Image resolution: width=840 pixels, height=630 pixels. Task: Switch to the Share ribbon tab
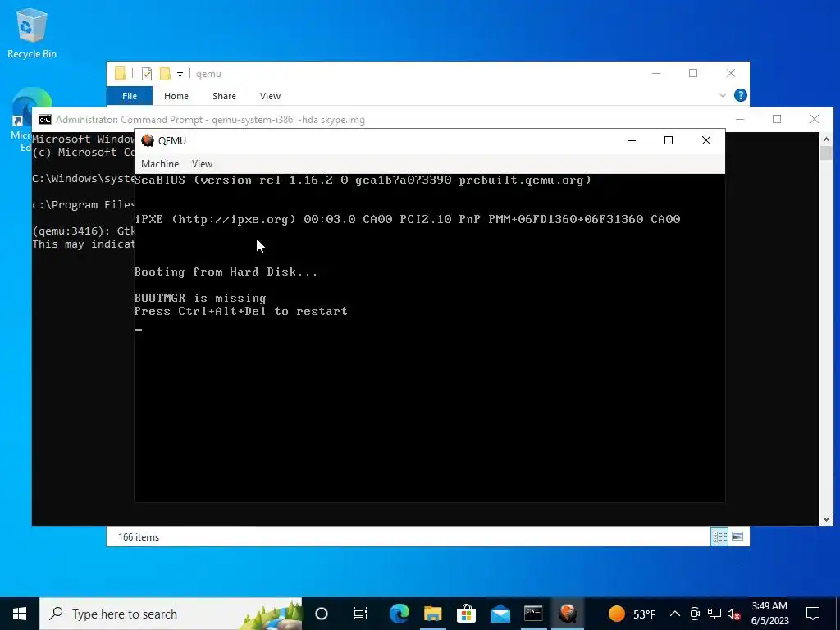pyautogui.click(x=224, y=96)
